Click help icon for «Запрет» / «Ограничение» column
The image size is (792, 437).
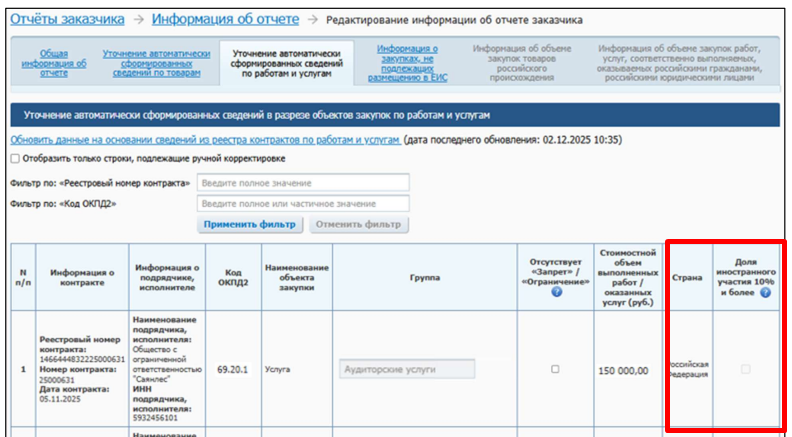[555, 292]
